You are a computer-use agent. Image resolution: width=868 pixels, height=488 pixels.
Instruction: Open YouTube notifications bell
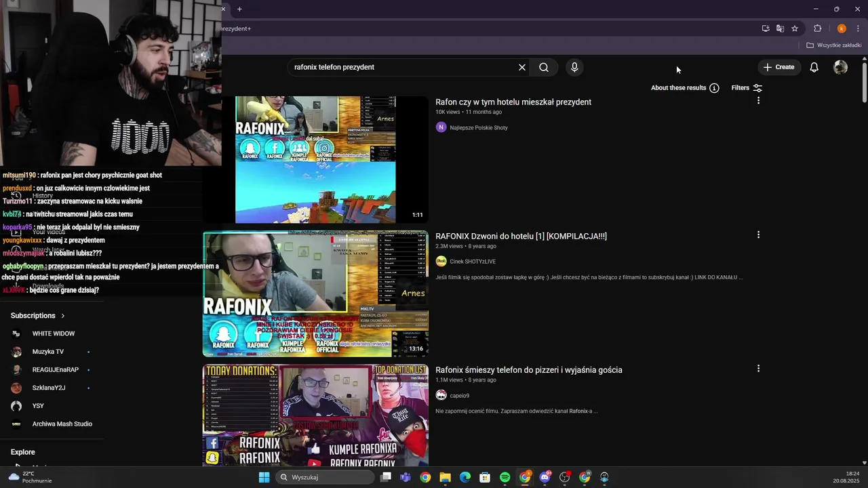tap(814, 67)
